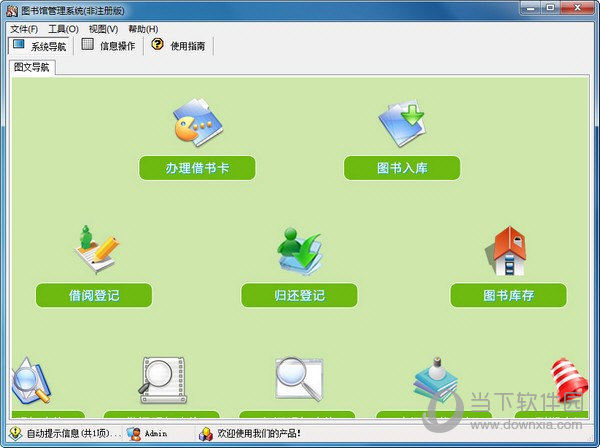This screenshot has height=448, width=600.
Task: Maximize the 图书馆管理系统 window
Action: pyautogui.click(x=550, y=8)
